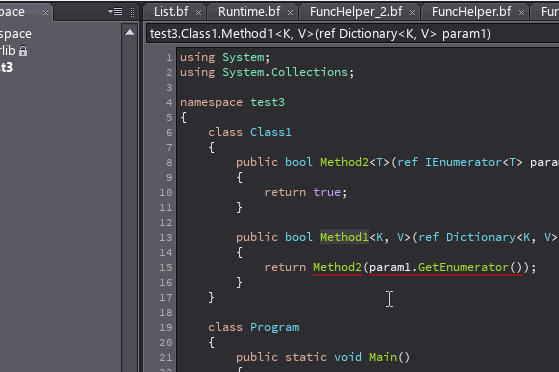
Task: Close the Runtime.bf tab
Action: coord(291,13)
